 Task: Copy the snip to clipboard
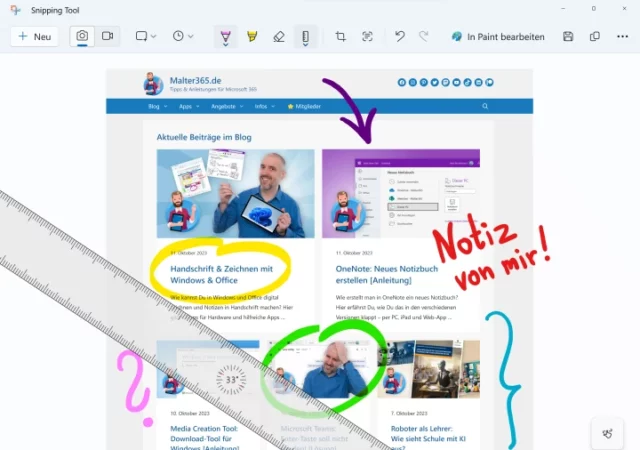595,37
